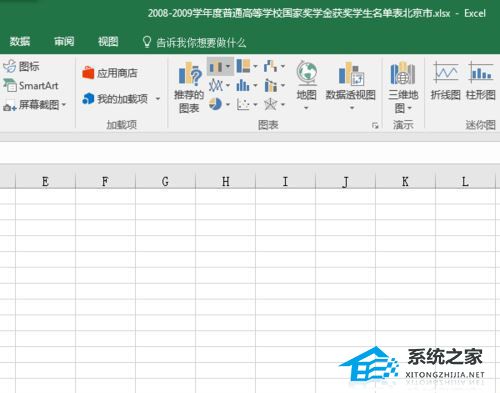Select column L header
The image size is (500, 393).
(465, 181)
